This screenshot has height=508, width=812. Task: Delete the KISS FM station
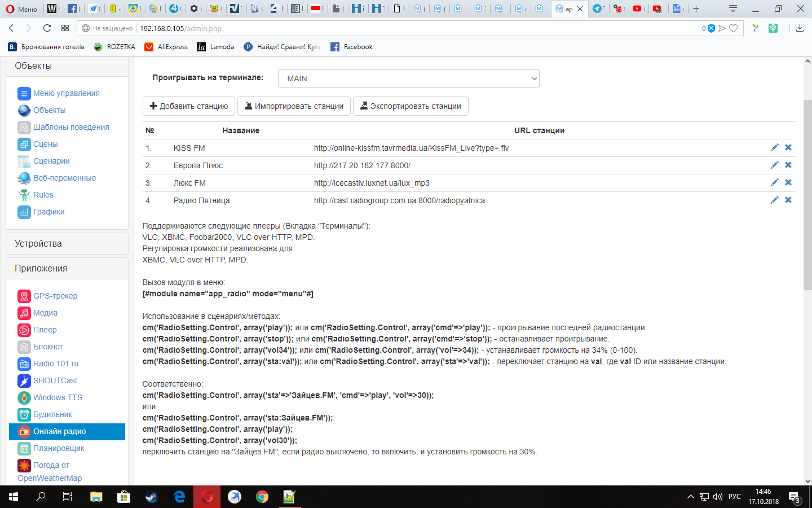click(788, 147)
